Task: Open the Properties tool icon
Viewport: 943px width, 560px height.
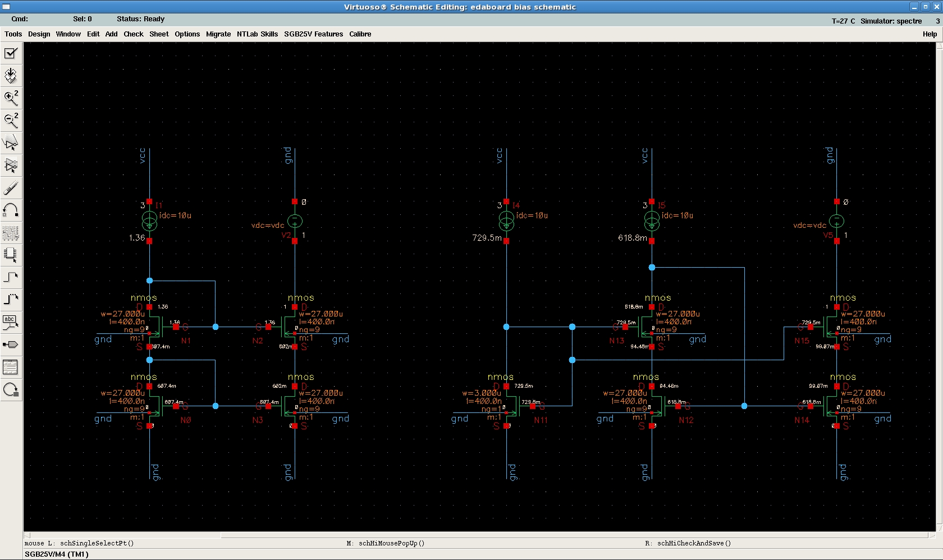Action: (x=11, y=232)
